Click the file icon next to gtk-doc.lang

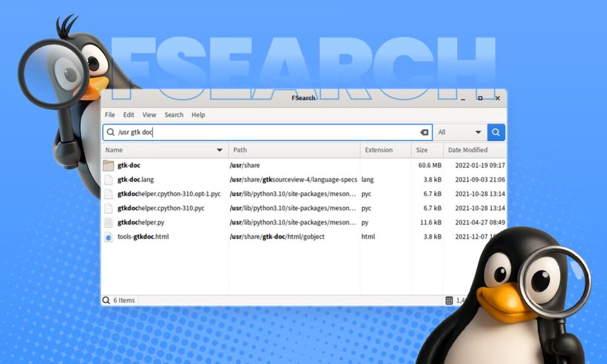click(x=109, y=180)
